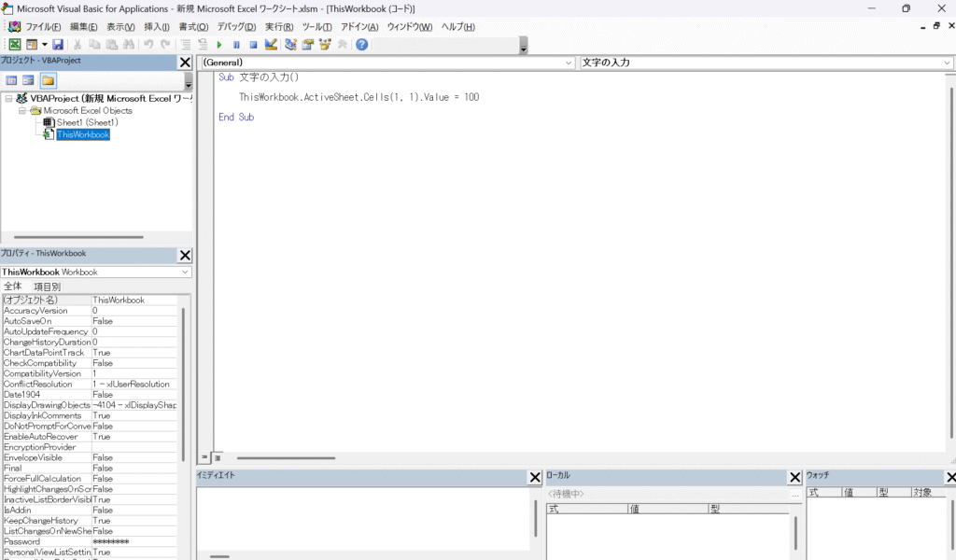Viewport: 956px width, 560px height.
Task: Click the 対象 column header in ウォッチ
Action: tap(930, 492)
